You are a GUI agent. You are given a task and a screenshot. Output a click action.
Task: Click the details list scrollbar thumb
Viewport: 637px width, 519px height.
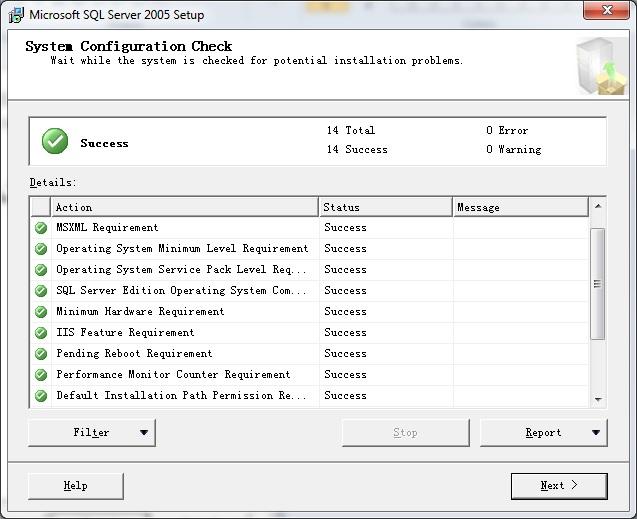pos(598,283)
